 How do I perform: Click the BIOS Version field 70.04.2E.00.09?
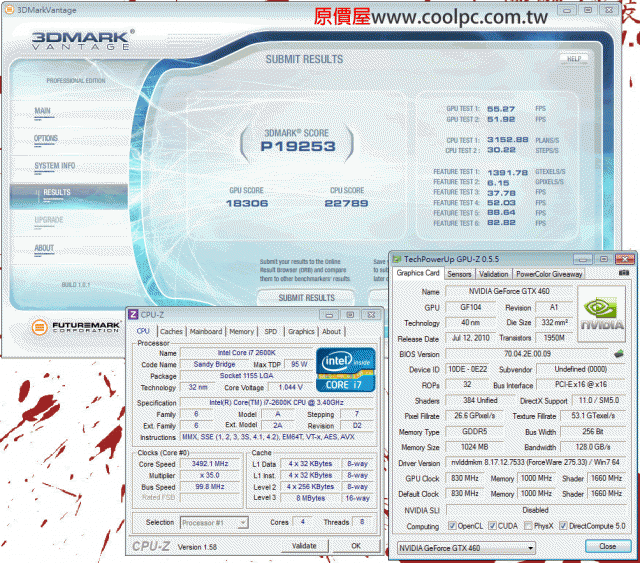(x=527, y=354)
